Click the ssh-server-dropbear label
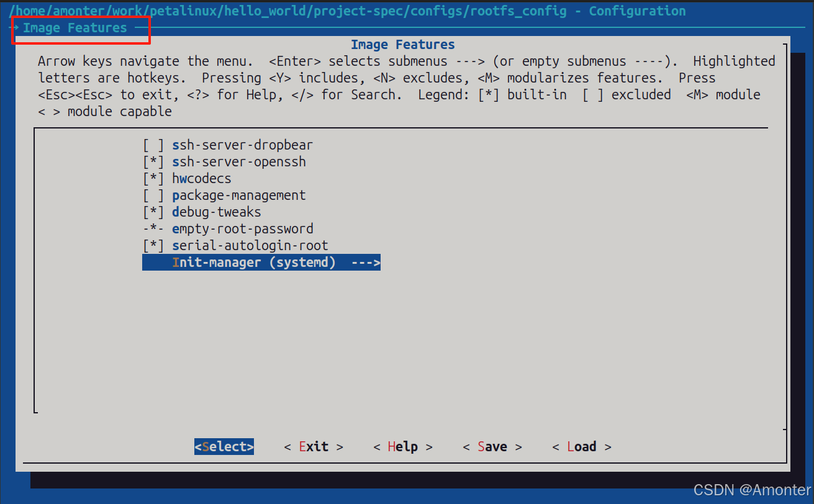Viewport: 814px width, 504px height. pyautogui.click(x=243, y=145)
